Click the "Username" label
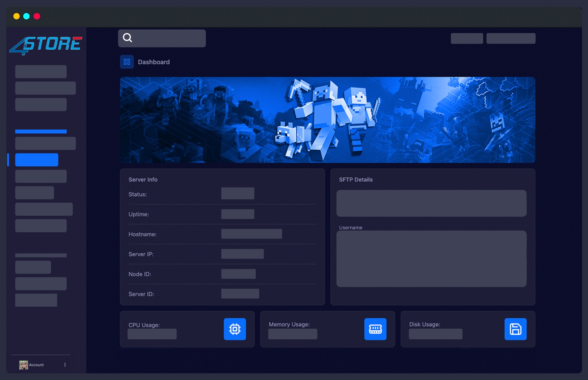This screenshot has height=380, width=588. pos(351,228)
